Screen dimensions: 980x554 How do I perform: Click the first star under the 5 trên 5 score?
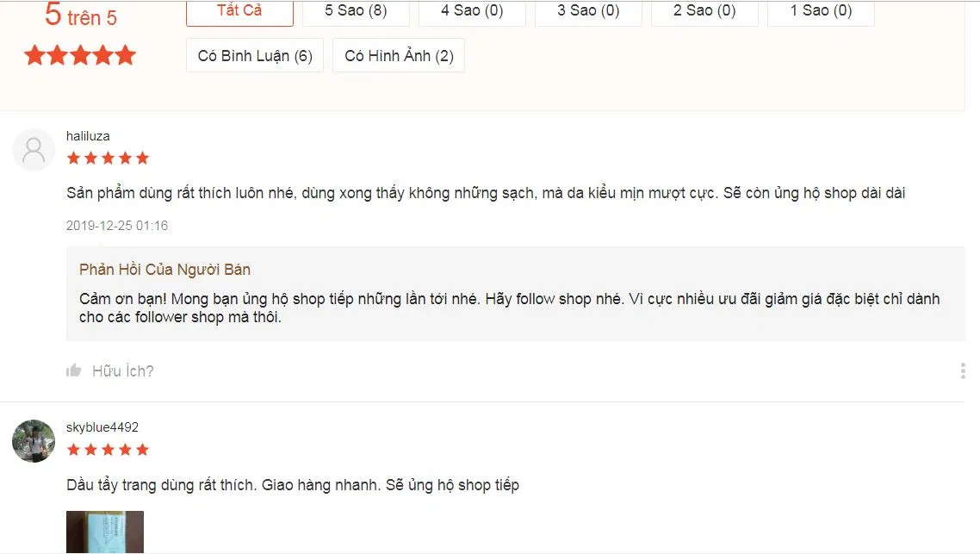tap(35, 54)
